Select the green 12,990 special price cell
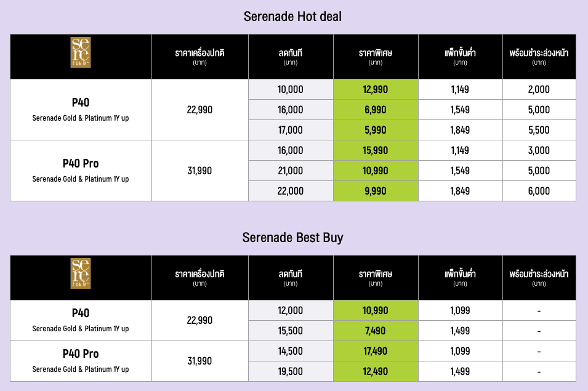Viewport: 588px width, 391px height. pos(376,89)
